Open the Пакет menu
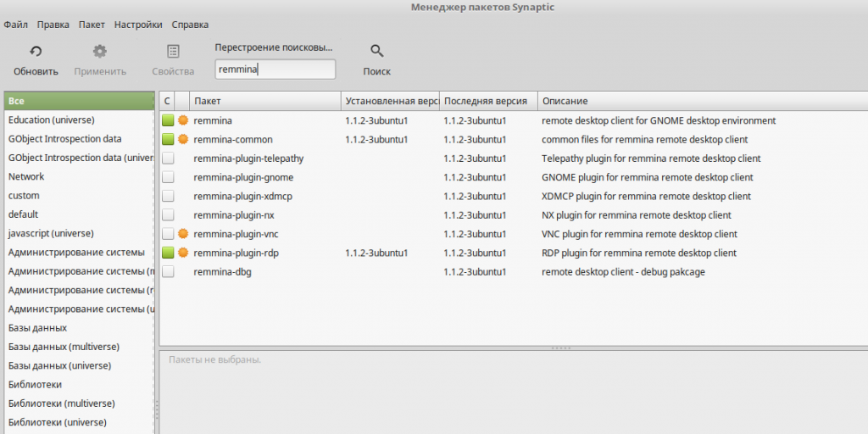This screenshot has height=434, width=868. [92, 25]
